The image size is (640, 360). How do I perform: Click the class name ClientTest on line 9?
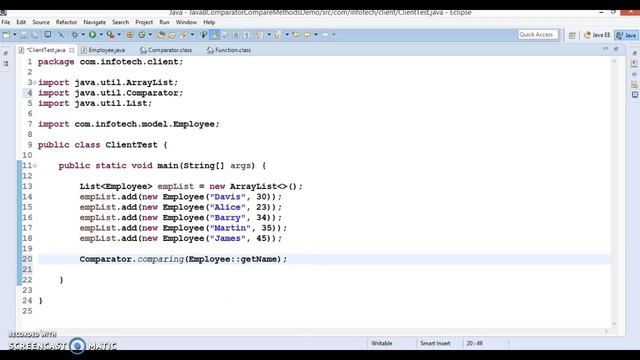pos(131,145)
